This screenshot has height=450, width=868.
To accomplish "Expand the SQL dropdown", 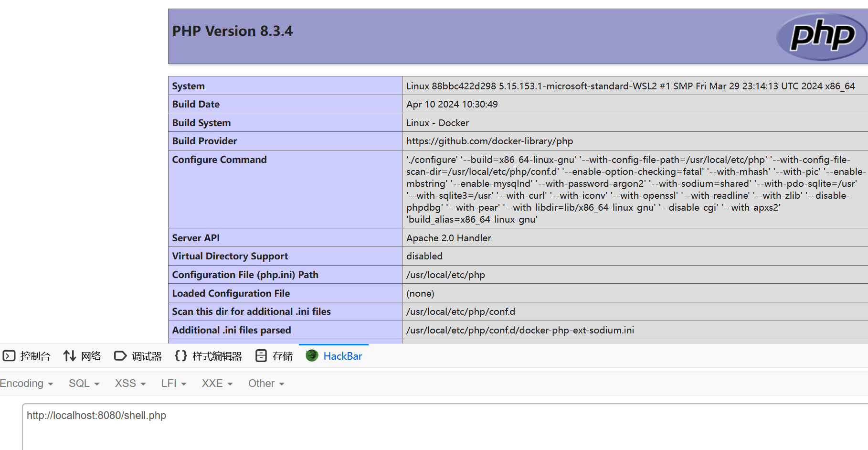I will [84, 384].
